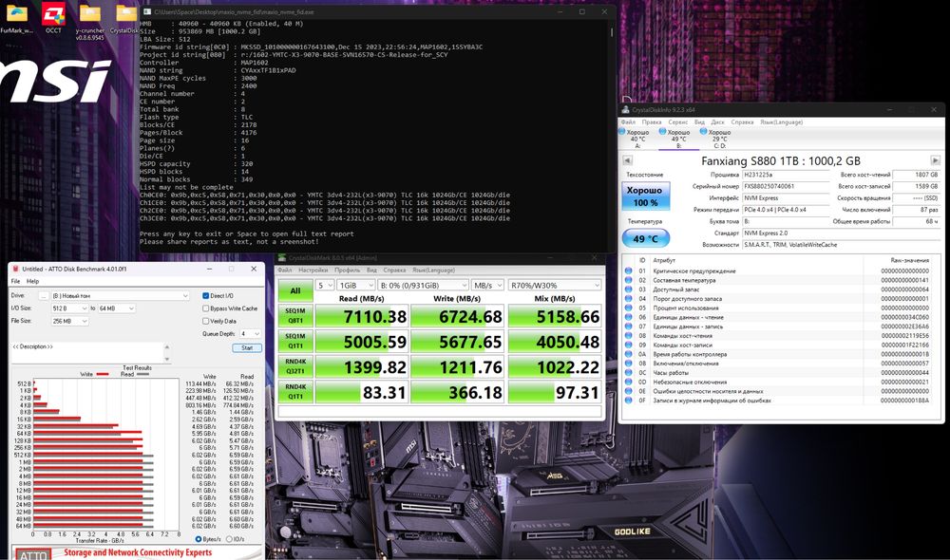Select the Bytes/s radio button
Viewport: 950px width, 560px height.
(x=199, y=539)
